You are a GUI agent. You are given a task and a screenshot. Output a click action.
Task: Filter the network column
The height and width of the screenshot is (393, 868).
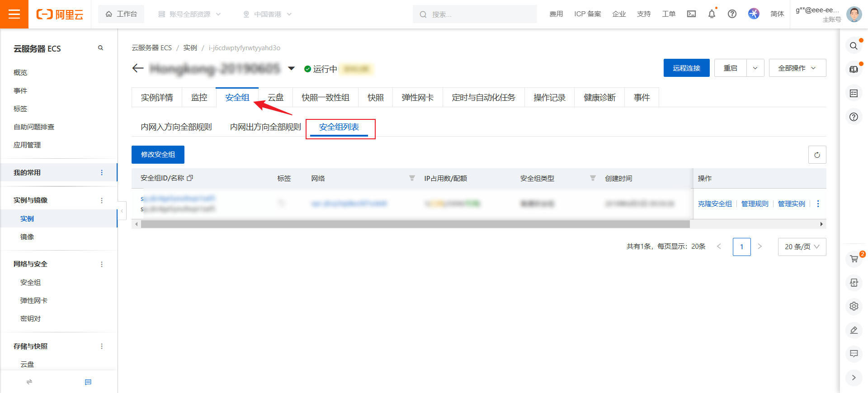tap(412, 178)
